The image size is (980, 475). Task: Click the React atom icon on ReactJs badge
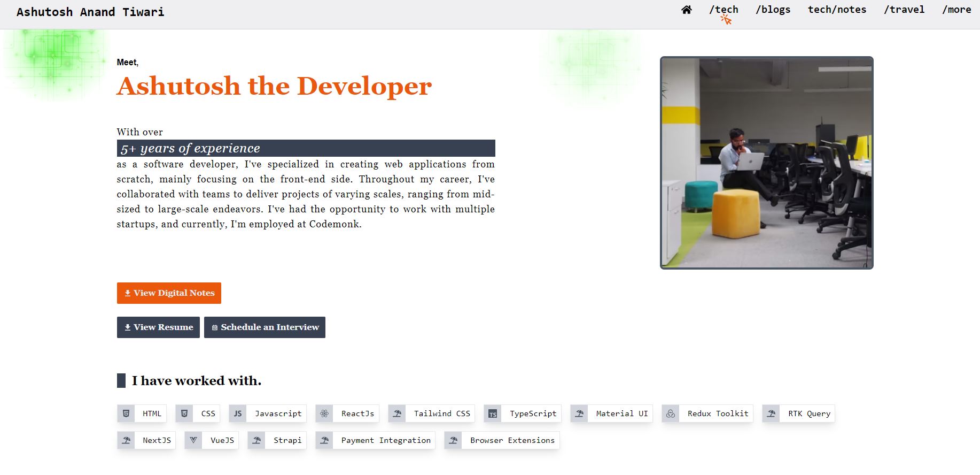[x=324, y=413]
